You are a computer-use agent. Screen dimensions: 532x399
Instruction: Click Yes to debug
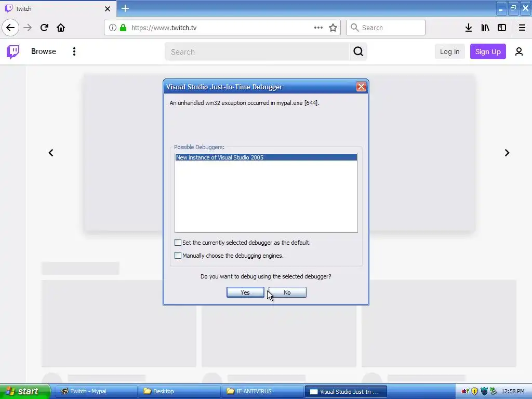pos(245,292)
